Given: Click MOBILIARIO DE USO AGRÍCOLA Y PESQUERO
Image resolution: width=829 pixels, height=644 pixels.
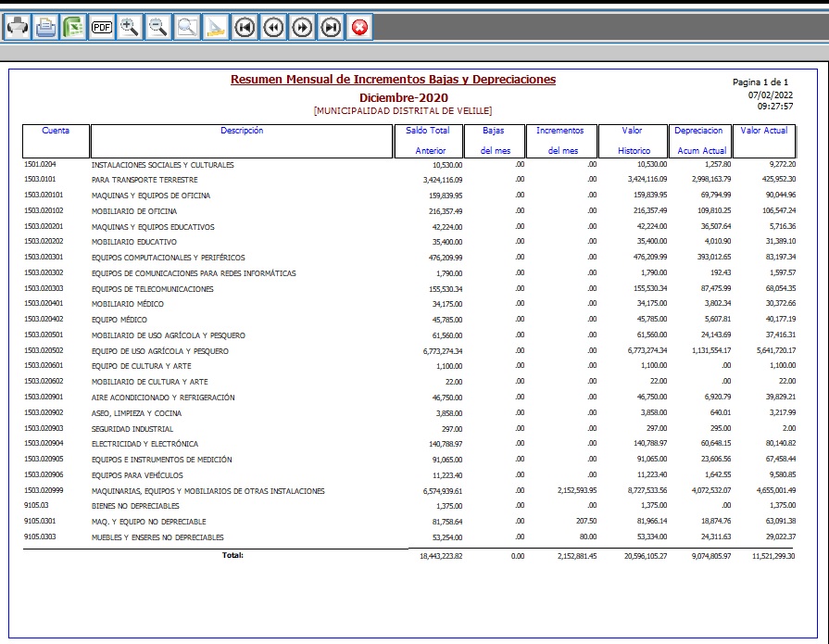Looking at the screenshot, I should 169,335.
